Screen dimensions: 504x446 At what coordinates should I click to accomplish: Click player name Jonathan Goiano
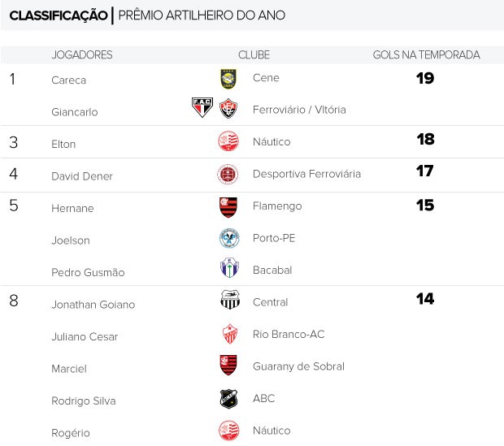[x=93, y=305]
